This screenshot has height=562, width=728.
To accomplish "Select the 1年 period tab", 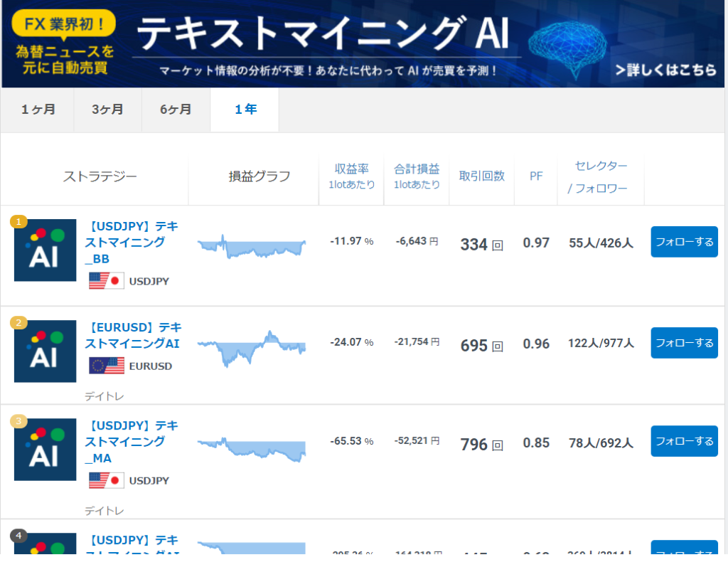I will 245,110.
